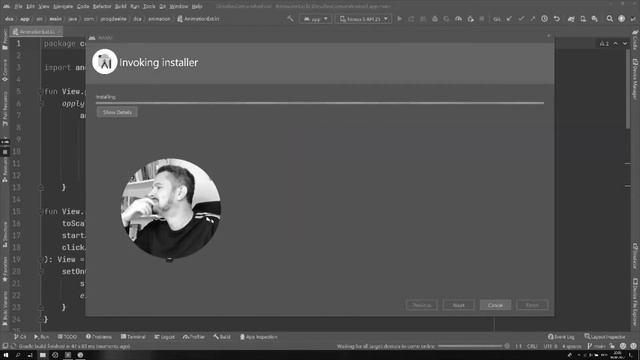Open the Logcat tool window
Screen dimensions: 640x360
164,337
